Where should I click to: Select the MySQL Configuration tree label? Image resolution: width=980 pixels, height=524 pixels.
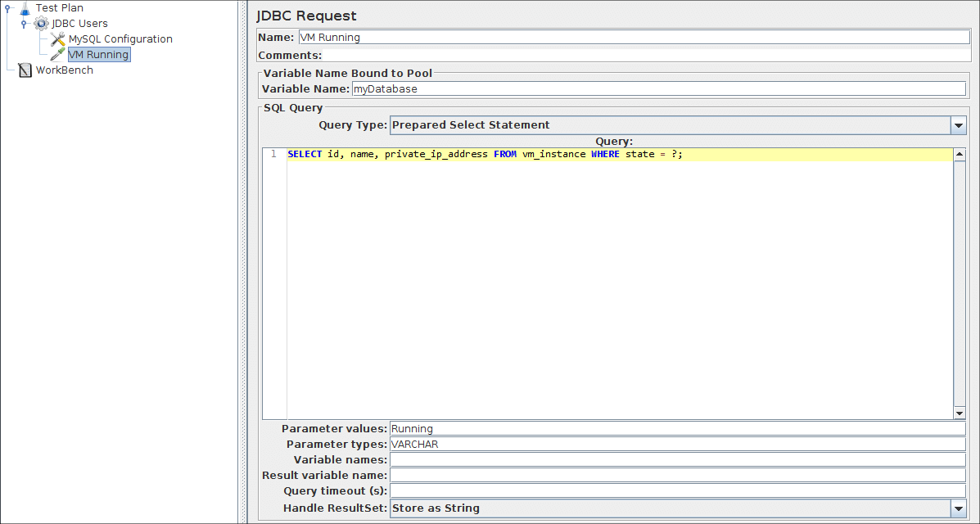pos(120,39)
